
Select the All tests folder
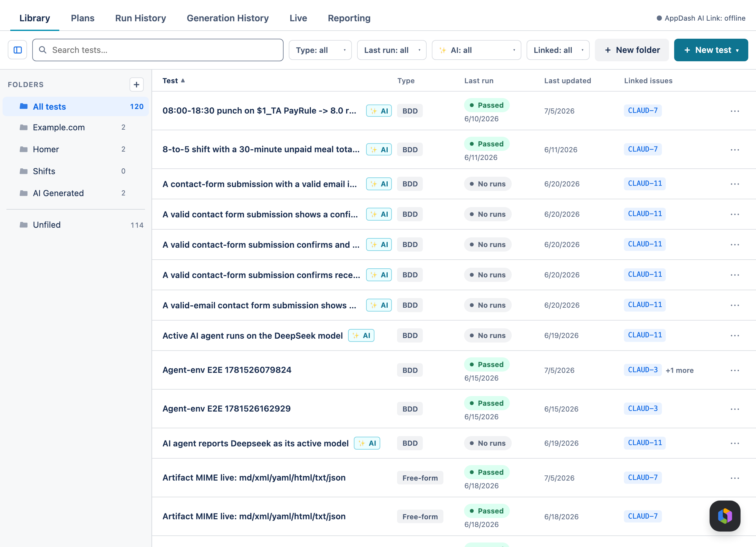click(76, 107)
